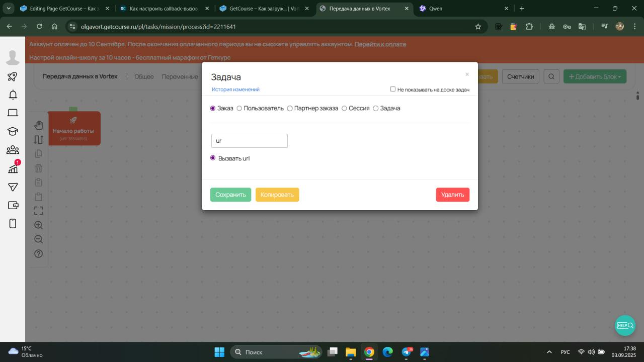Open notifications bell in sidebar
644x362 pixels.
click(x=13, y=95)
